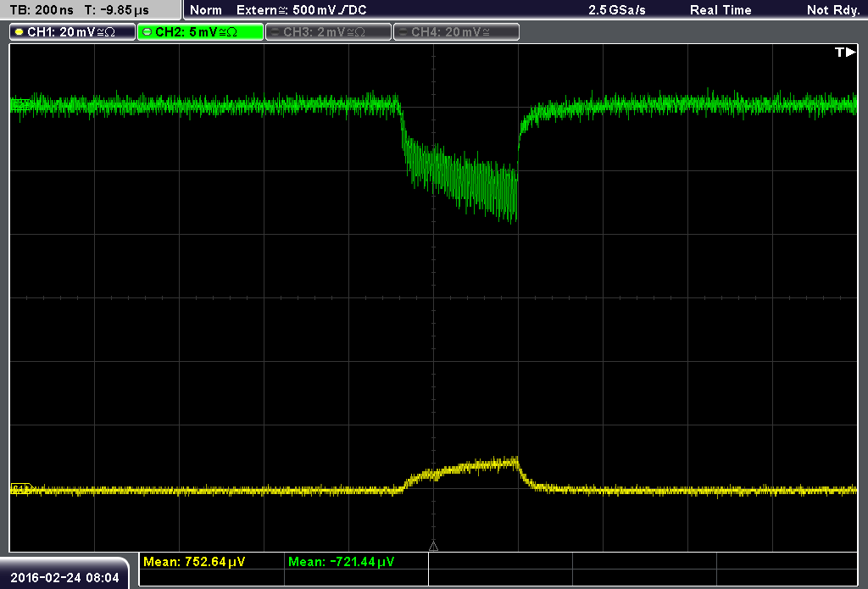Click the green CH2 ground level marker

point(21,104)
